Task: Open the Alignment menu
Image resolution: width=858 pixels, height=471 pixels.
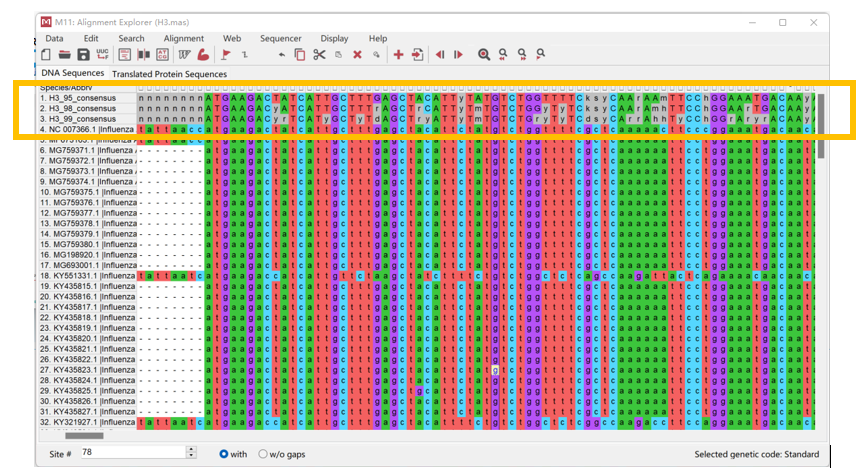Action: (183, 38)
